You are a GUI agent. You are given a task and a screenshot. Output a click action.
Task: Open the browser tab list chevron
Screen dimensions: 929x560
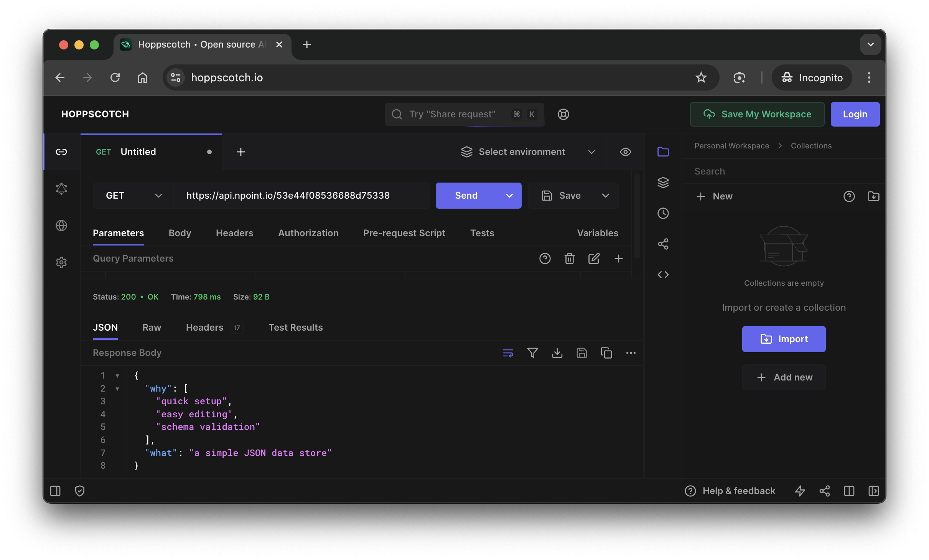(x=871, y=44)
